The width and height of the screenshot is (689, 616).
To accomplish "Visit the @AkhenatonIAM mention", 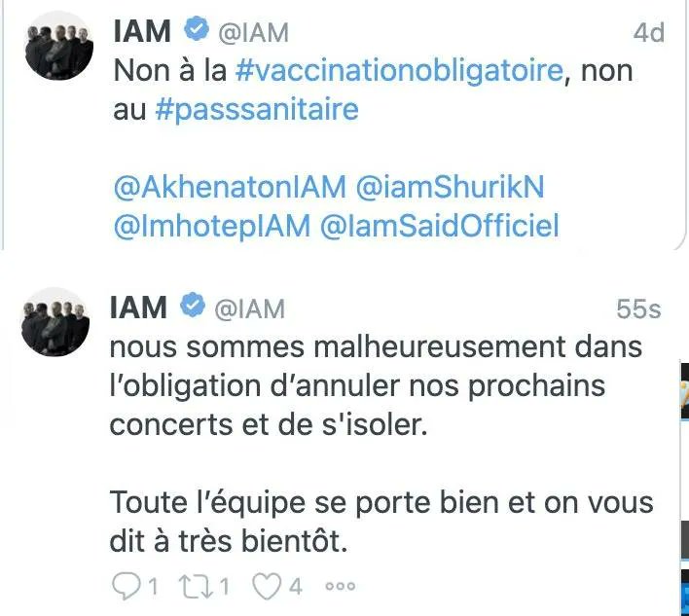I will click(230, 187).
